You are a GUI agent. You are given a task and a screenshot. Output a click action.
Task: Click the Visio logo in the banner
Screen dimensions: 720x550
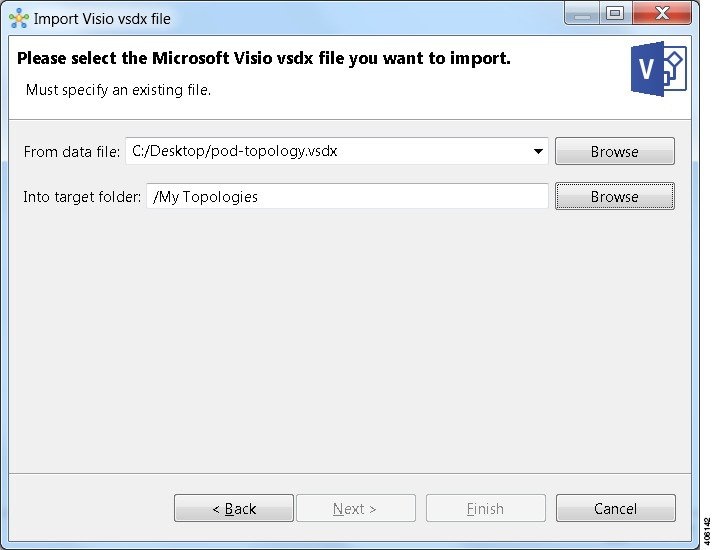(x=660, y=70)
